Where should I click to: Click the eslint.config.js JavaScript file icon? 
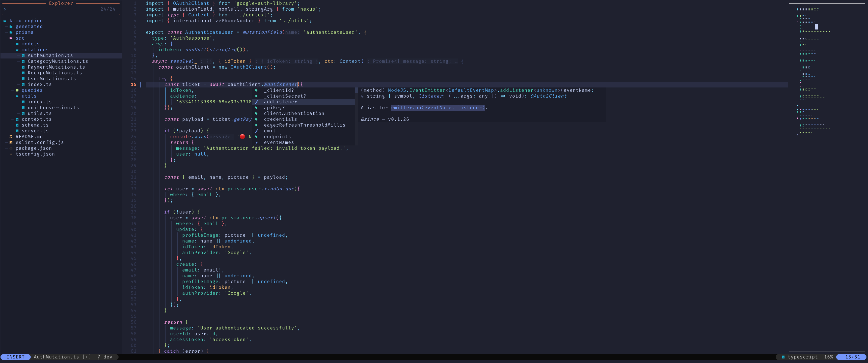(x=11, y=142)
